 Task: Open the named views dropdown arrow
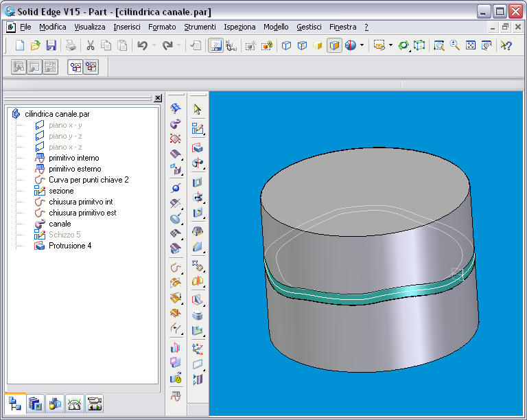coord(390,45)
